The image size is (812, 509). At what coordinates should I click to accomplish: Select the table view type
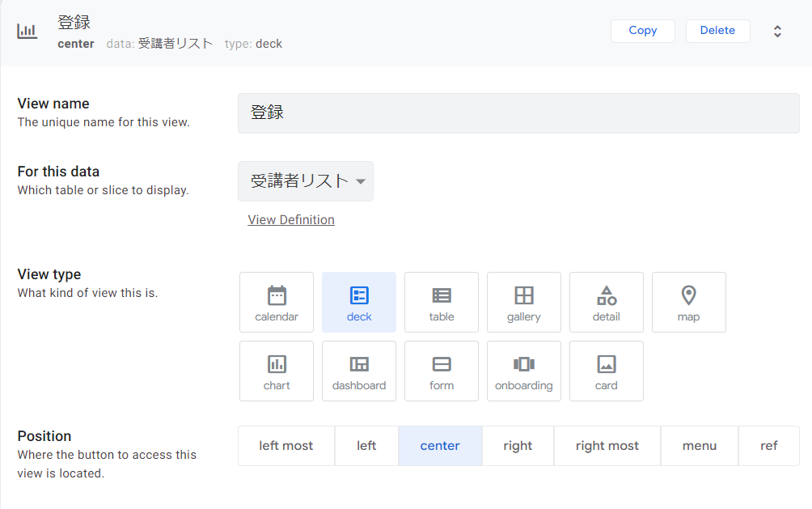pyautogui.click(x=441, y=302)
